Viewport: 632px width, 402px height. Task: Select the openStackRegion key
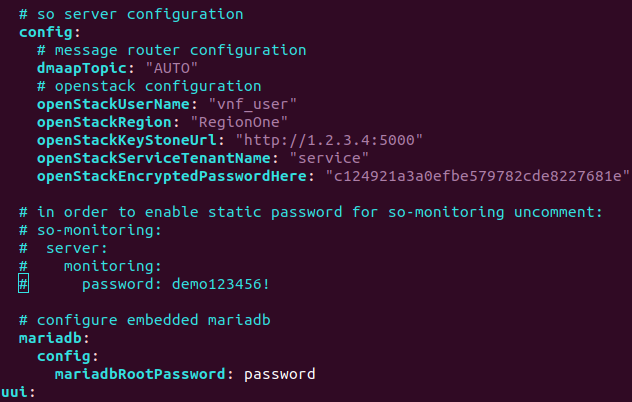pos(104,122)
